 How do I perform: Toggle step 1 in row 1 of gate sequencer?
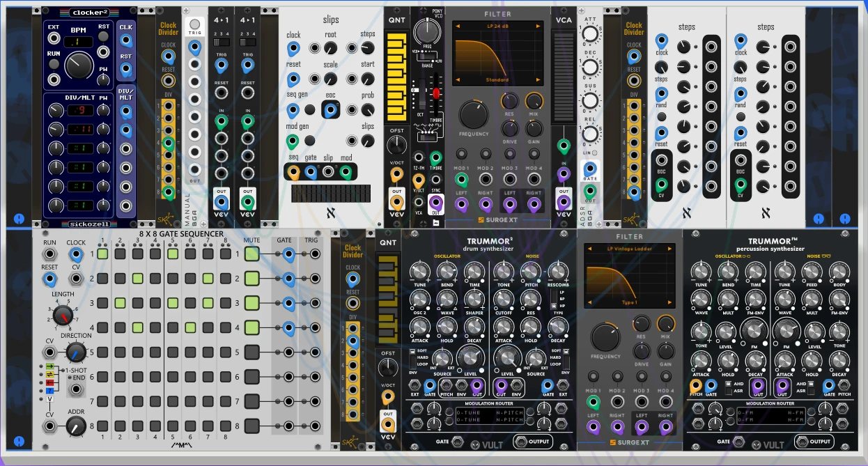[x=103, y=254]
